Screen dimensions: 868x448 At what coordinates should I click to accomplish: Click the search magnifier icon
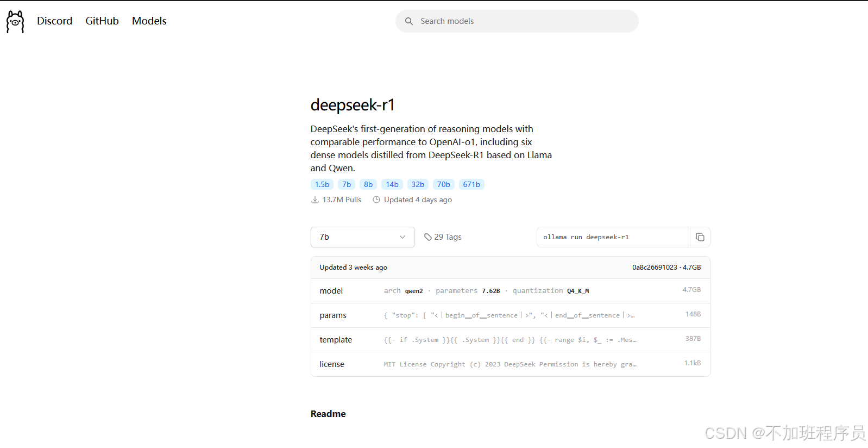pyautogui.click(x=409, y=21)
